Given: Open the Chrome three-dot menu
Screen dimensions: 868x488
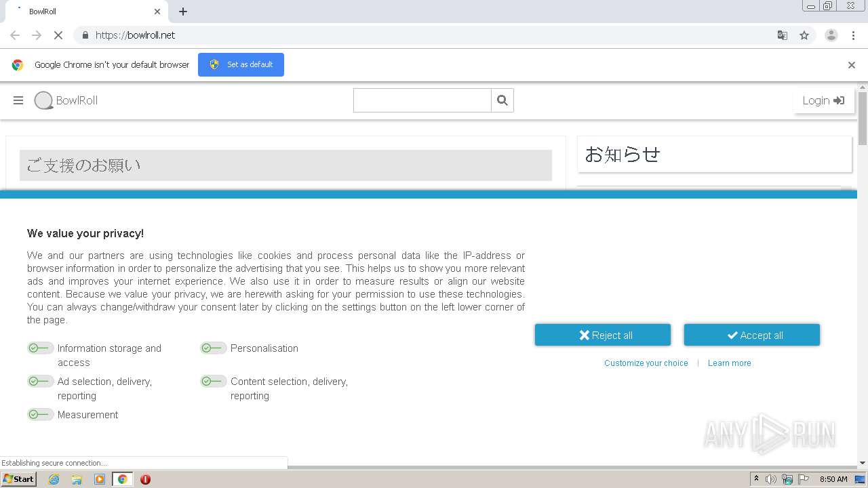Looking at the screenshot, I should tap(853, 35).
